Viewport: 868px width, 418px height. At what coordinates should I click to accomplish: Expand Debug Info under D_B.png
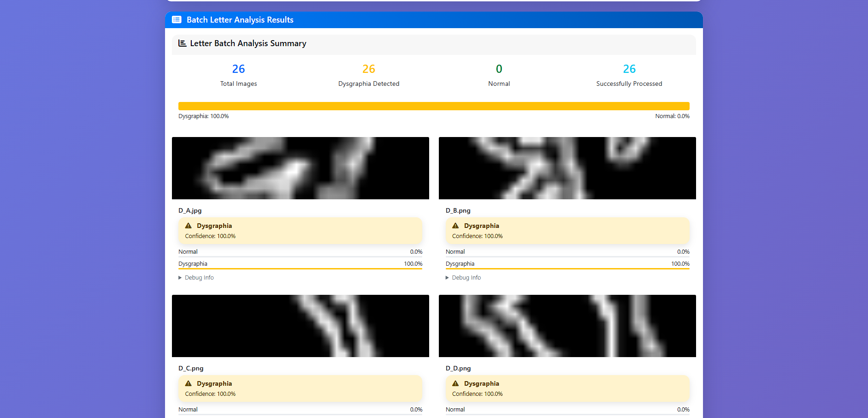[x=463, y=277]
